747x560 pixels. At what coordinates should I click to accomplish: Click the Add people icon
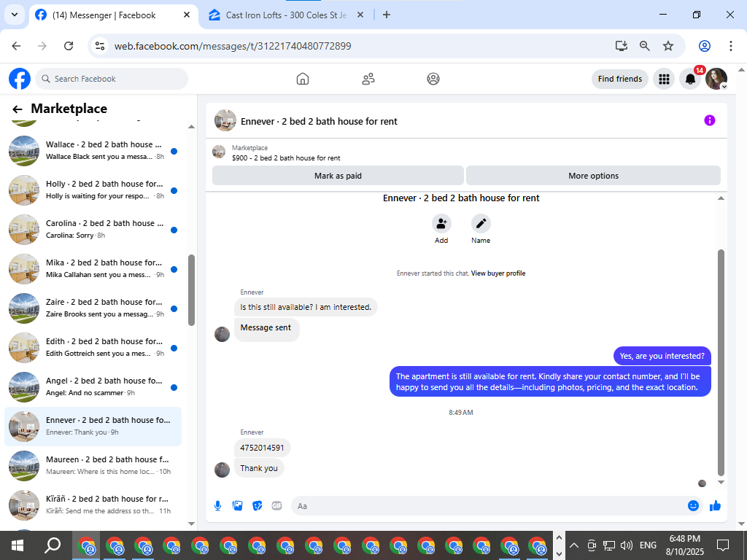[441, 223]
